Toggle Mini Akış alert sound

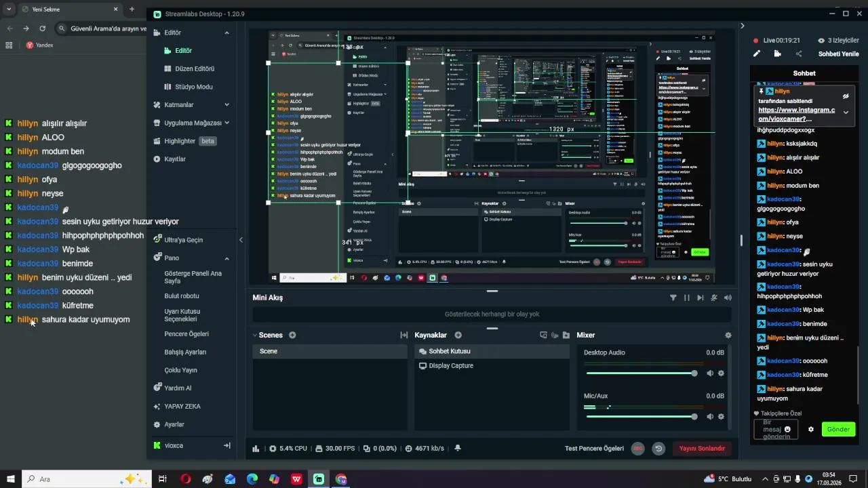tap(728, 298)
